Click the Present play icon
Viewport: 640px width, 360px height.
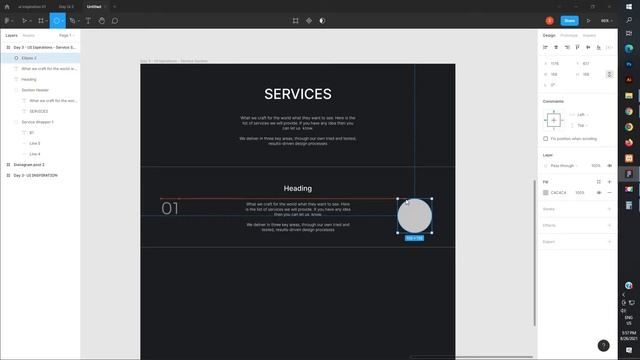pos(589,21)
